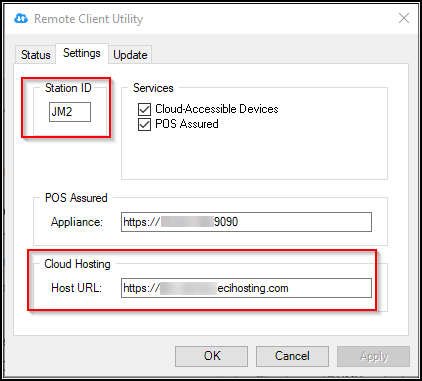Screen dimensions: 422x381
Task: Toggle the POS Assured service checkbox
Action: (x=144, y=124)
